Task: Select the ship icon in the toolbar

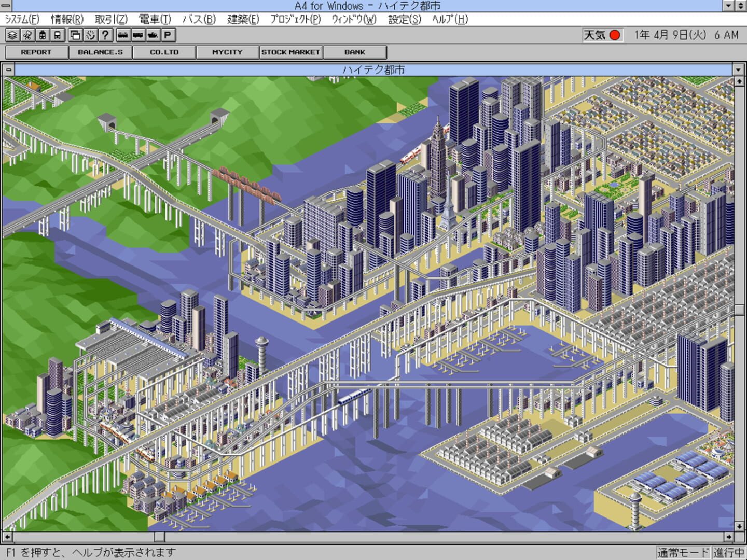Action: (154, 36)
